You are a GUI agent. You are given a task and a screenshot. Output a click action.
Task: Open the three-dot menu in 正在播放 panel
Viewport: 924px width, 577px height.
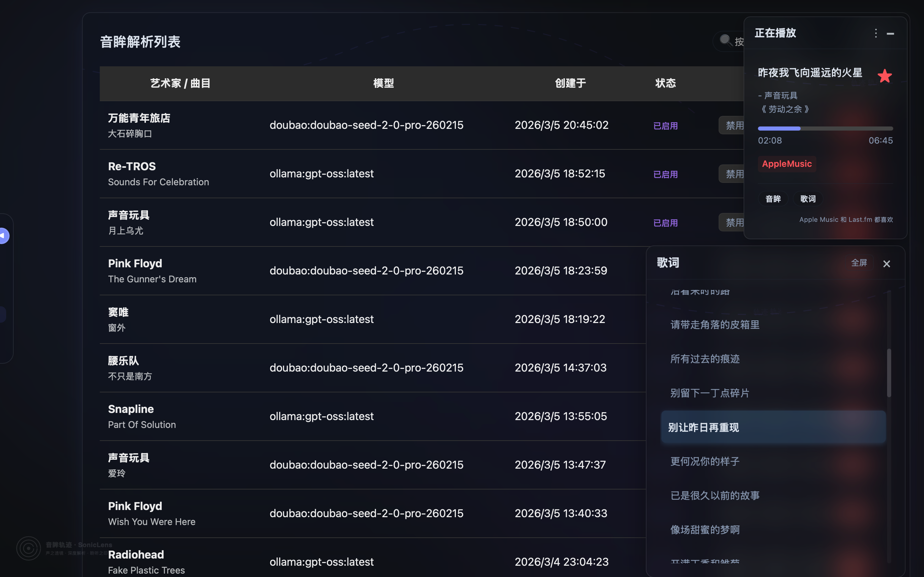pyautogui.click(x=875, y=33)
